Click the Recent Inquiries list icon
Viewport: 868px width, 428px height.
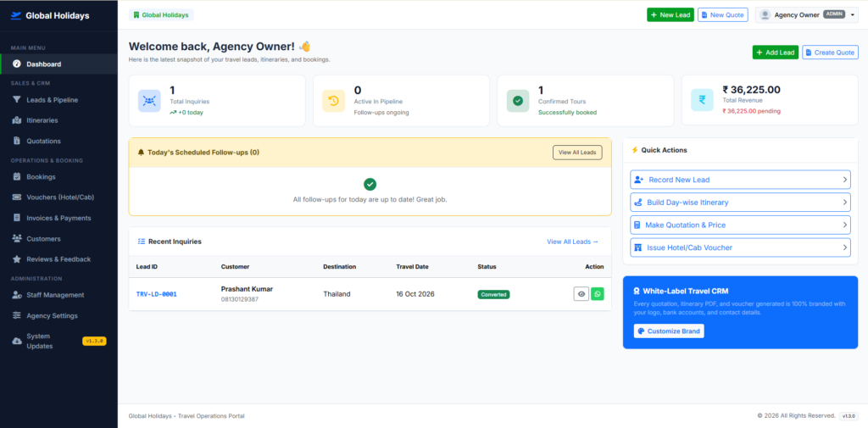(x=142, y=242)
